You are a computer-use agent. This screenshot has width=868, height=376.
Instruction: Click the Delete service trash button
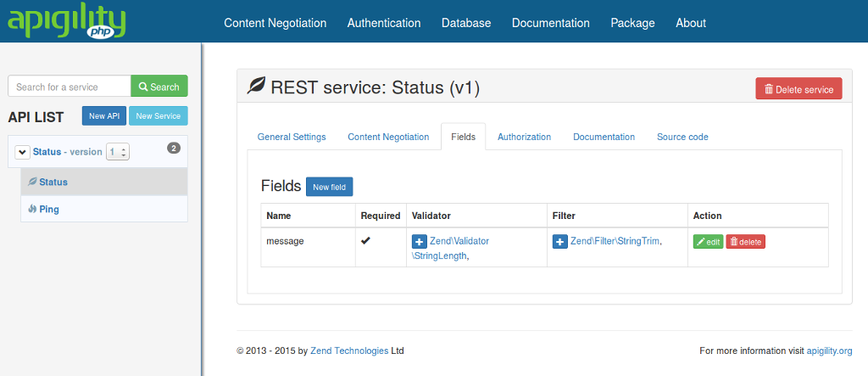tap(798, 89)
